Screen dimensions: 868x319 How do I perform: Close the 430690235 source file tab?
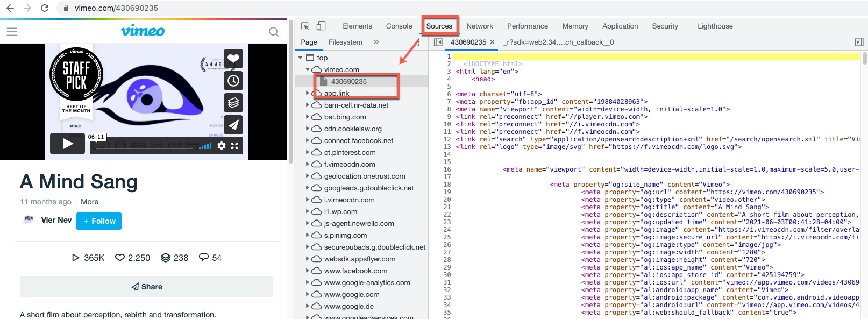[x=492, y=42]
